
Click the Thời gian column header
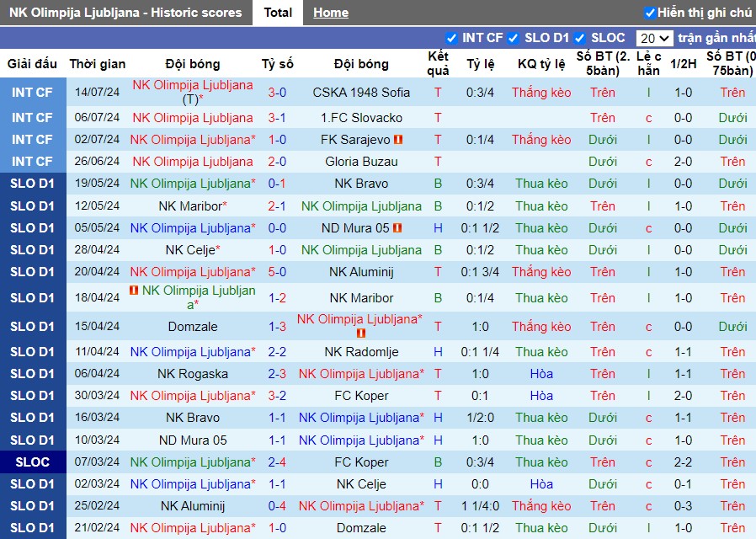[98, 64]
